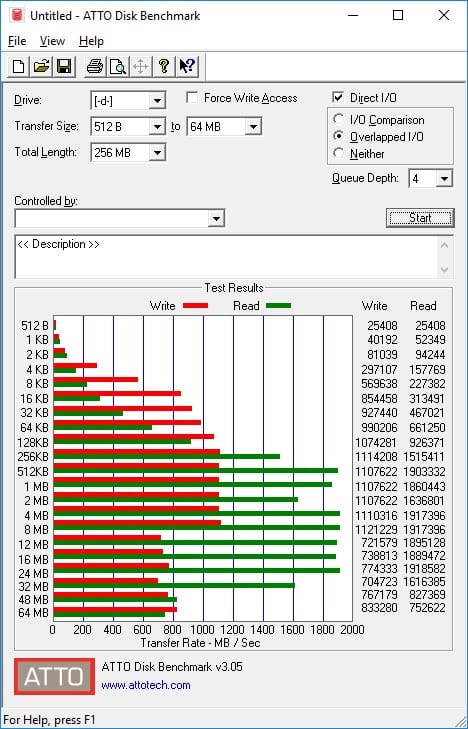Open the File menu

[x=17, y=41]
